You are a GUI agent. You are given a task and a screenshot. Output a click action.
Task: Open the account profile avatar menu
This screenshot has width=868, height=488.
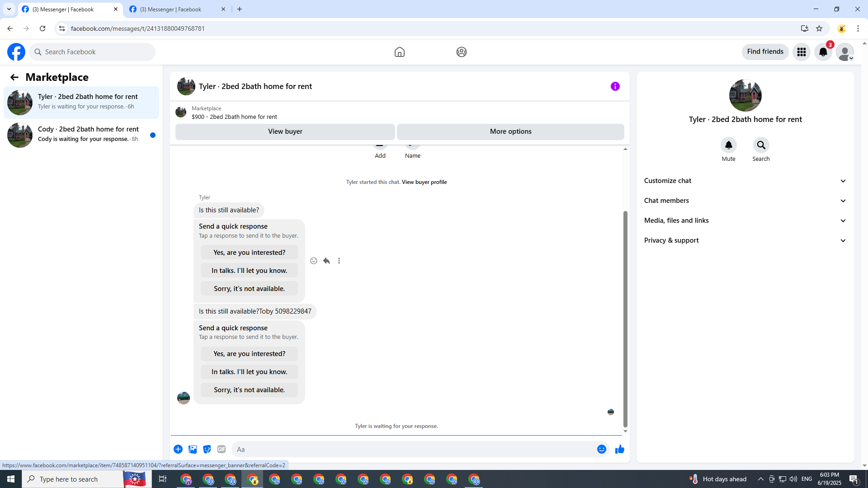click(844, 52)
